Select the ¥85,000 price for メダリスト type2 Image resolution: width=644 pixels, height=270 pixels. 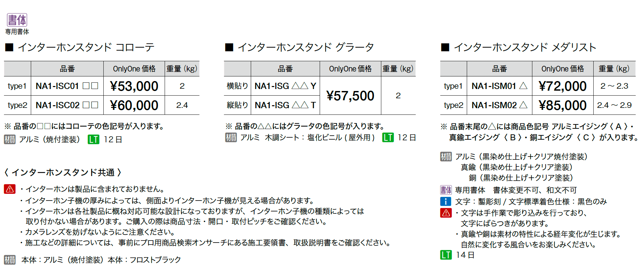coord(563,105)
